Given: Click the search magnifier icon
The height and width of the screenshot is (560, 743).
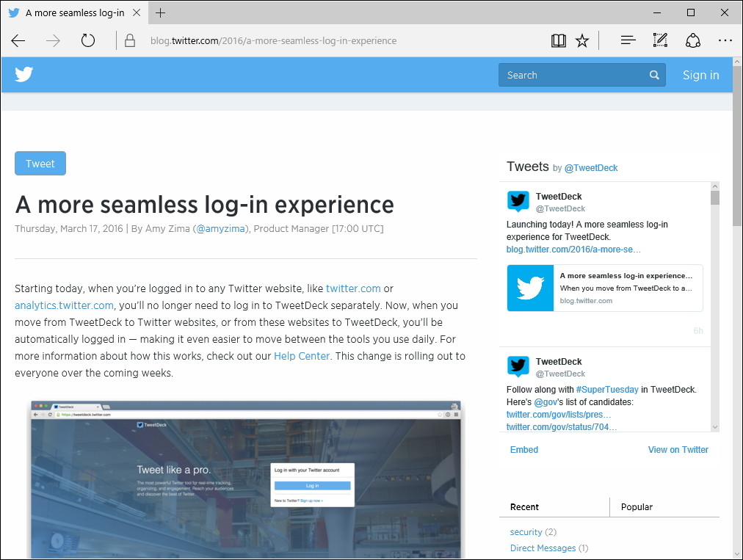Looking at the screenshot, I should pyautogui.click(x=654, y=75).
